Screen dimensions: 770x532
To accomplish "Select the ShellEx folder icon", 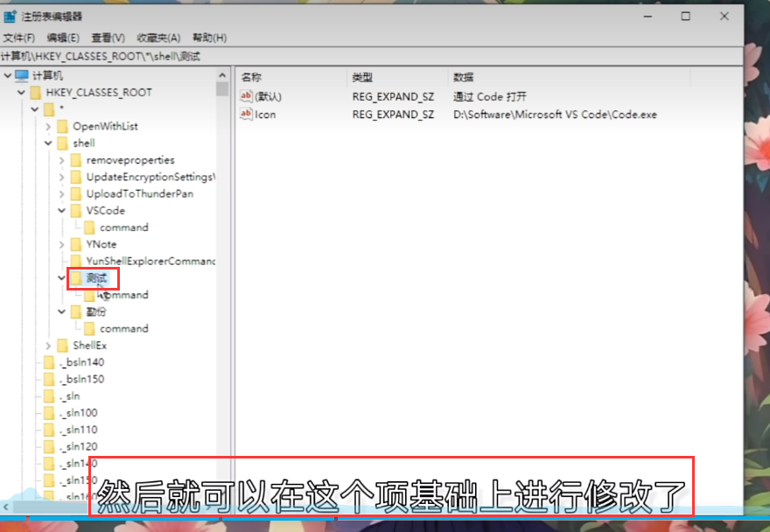I will pyautogui.click(x=62, y=346).
